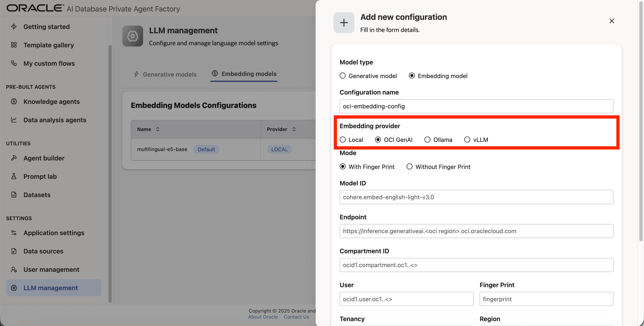The image size is (644, 326).
Task: Open Application settings in sidebar
Action: tap(54, 233)
